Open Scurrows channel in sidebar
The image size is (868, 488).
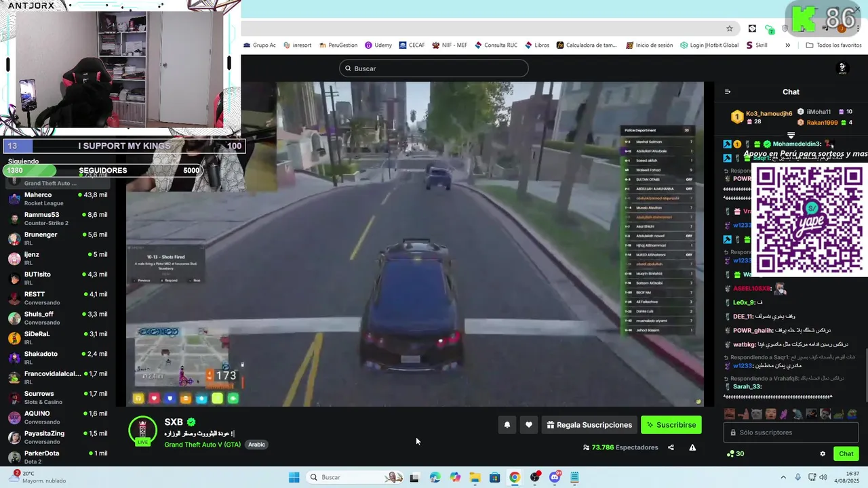tap(58, 397)
